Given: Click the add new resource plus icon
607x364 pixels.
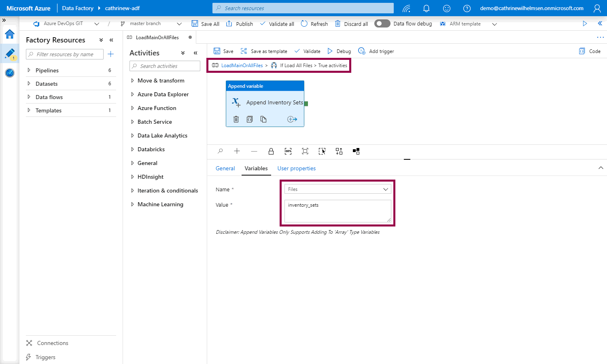Looking at the screenshot, I should 111,54.
